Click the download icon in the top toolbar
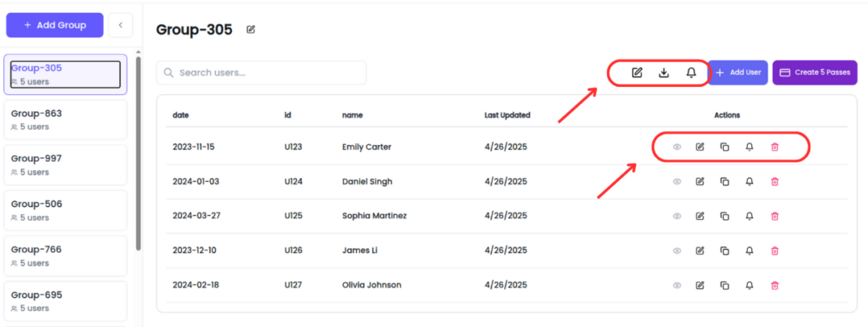This screenshot has height=327, width=868. 664,72
